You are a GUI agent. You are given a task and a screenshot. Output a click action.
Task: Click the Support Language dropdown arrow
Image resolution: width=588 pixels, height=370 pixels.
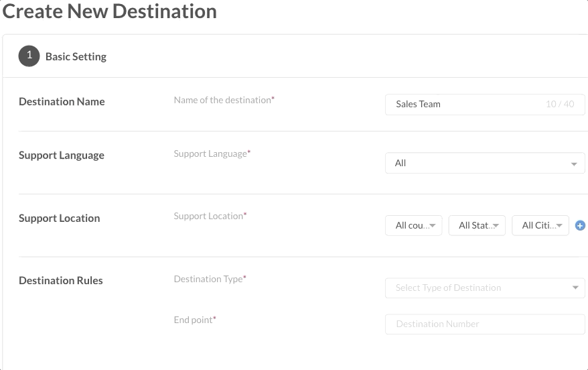574,164
